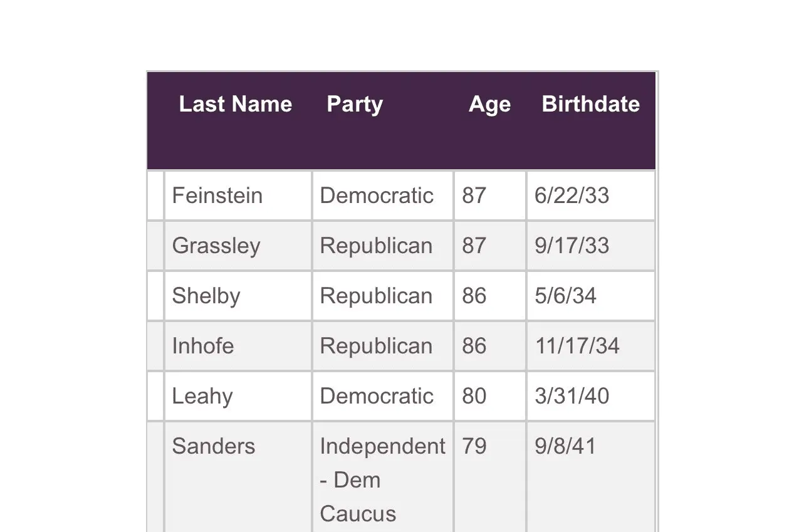Select the Inhofe last name cell

(202, 346)
